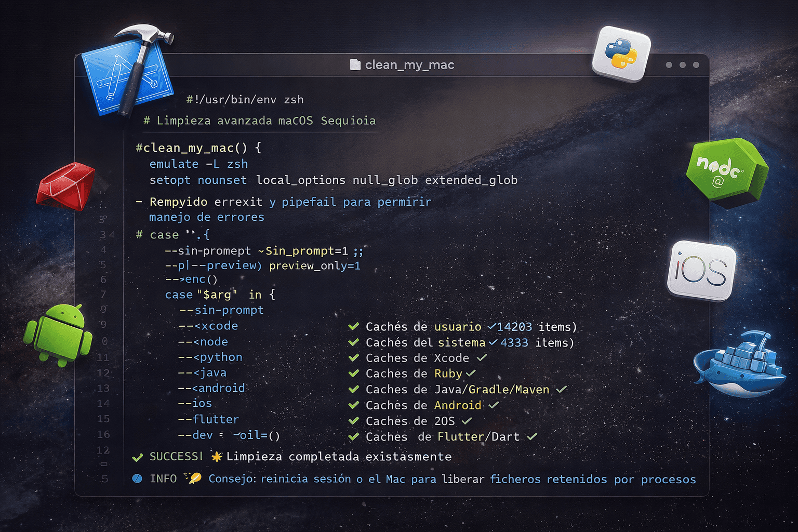Click the manejo de errores line
Image resolution: width=798 pixels, height=532 pixels.
(207, 217)
